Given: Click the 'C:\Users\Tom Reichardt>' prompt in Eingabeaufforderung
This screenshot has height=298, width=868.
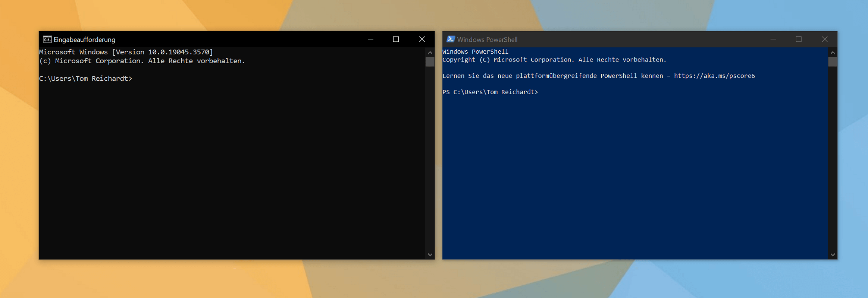Looking at the screenshot, I should (85, 79).
